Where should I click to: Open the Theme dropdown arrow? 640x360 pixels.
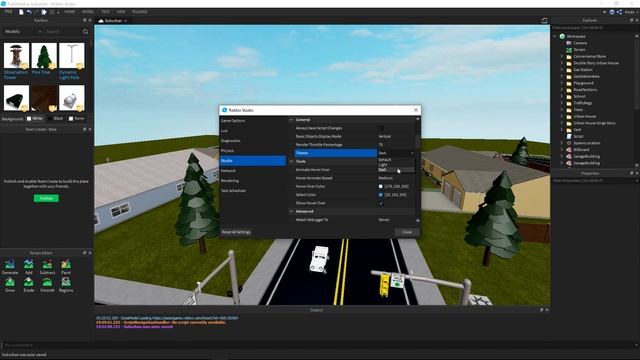tap(412, 153)
